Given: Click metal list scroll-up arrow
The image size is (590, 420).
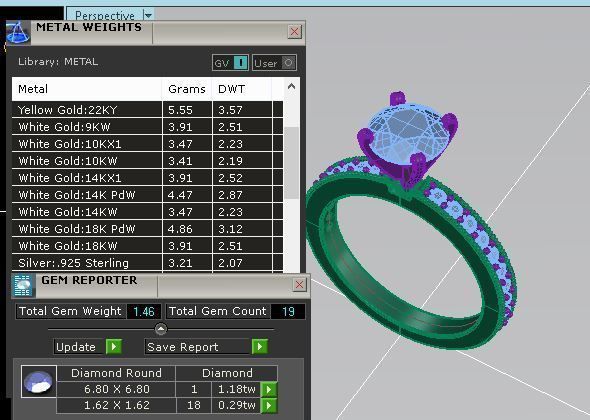Looking at the screenshot, I should (291, 87).
